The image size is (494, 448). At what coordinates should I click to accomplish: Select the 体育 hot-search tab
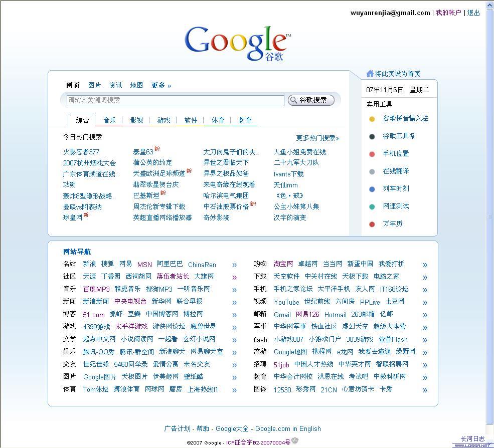pos(218,120)
